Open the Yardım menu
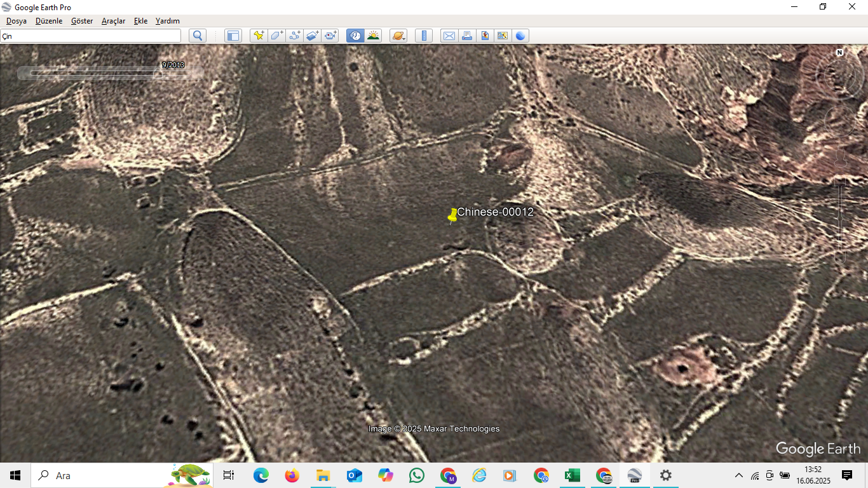 coord(168,21)
